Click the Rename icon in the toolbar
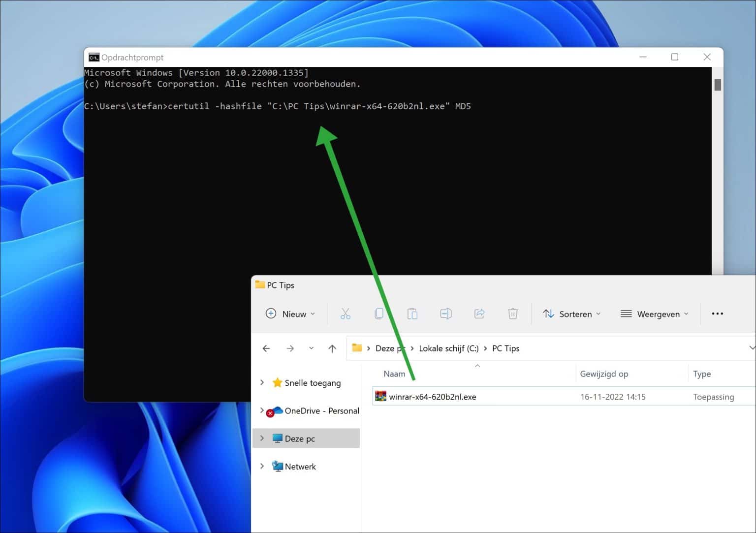The image size is (756, 533). 446,314
